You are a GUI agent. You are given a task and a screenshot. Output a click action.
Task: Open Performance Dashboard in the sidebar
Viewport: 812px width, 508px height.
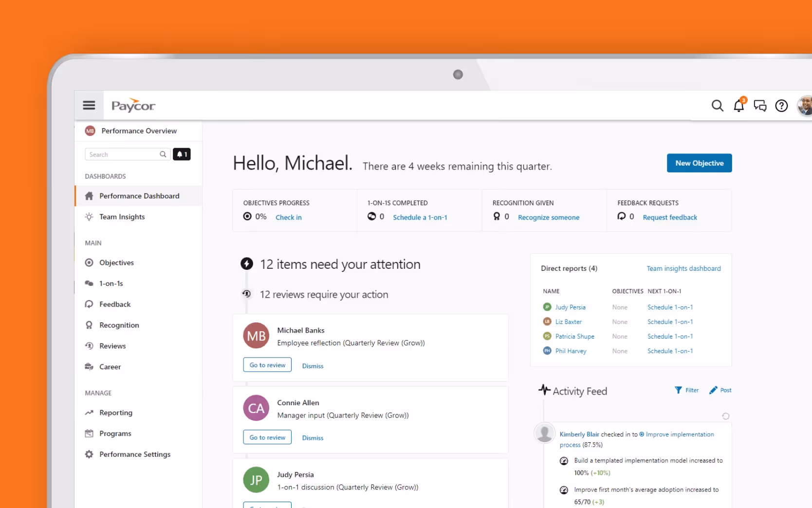138,196
